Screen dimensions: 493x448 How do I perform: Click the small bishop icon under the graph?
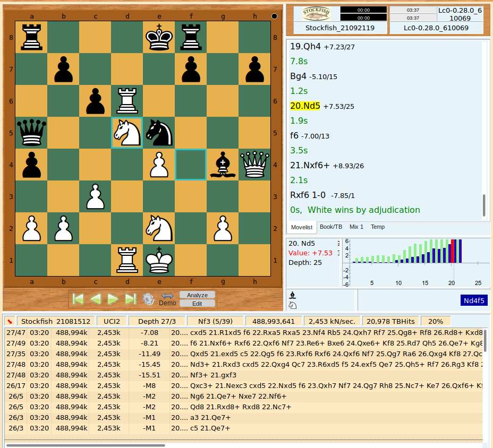293,295
